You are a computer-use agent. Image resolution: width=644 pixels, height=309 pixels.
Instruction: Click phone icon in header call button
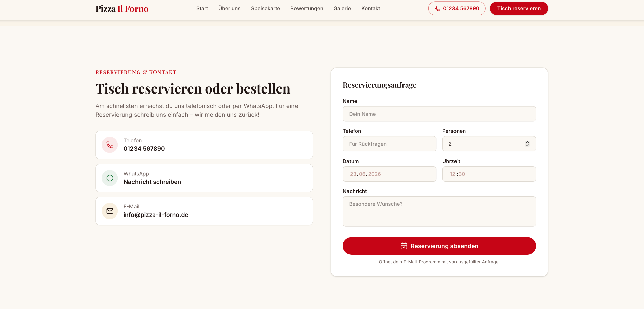pos(437,8)
